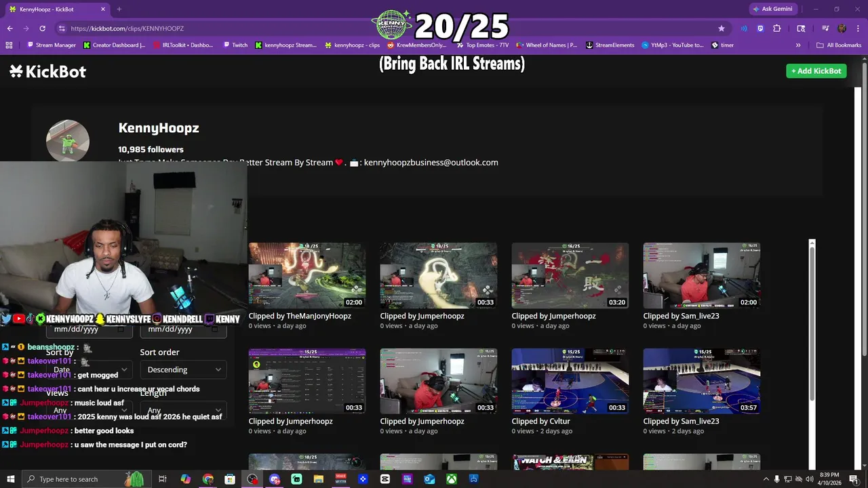Open Copilot from the taskbar
This screenshot has height=488, width=868.
[185, 479]
